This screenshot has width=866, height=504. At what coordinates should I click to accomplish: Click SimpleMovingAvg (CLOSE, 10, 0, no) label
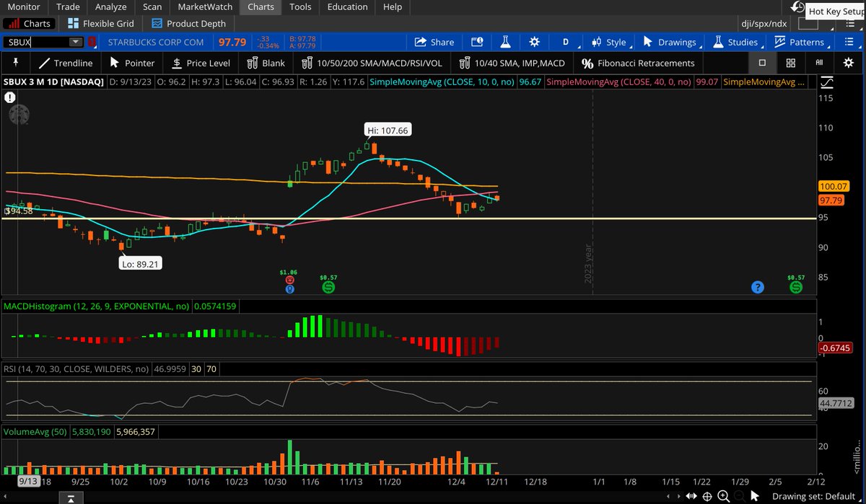pyautogui.click(x=443, y=83)
